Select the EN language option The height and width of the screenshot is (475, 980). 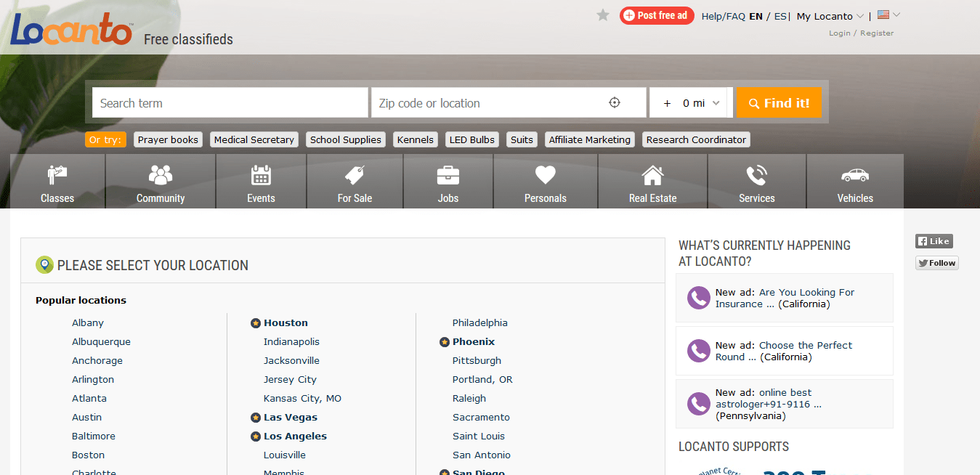pos(756,16)
